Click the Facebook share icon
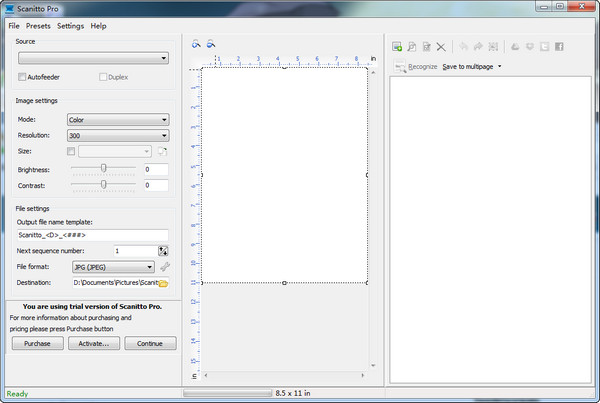 (559, 47)
